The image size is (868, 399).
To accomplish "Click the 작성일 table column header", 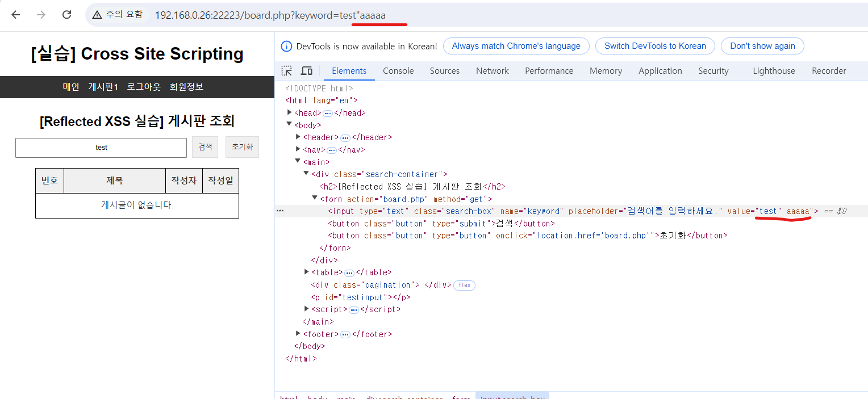I will click(220, 180).
